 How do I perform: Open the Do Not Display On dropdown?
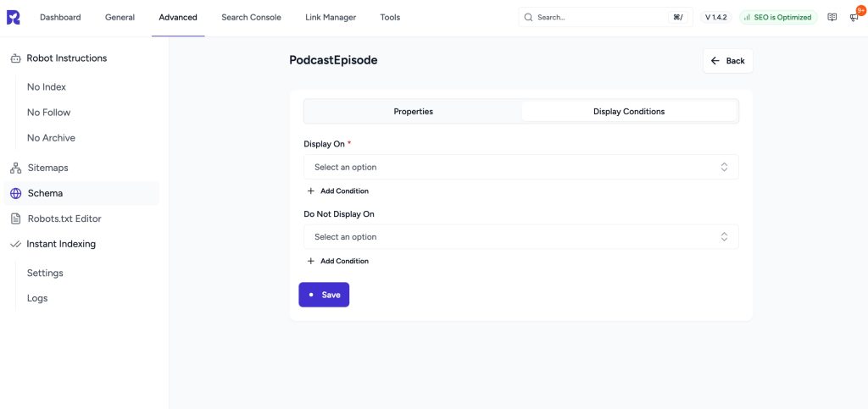[520, 237]
